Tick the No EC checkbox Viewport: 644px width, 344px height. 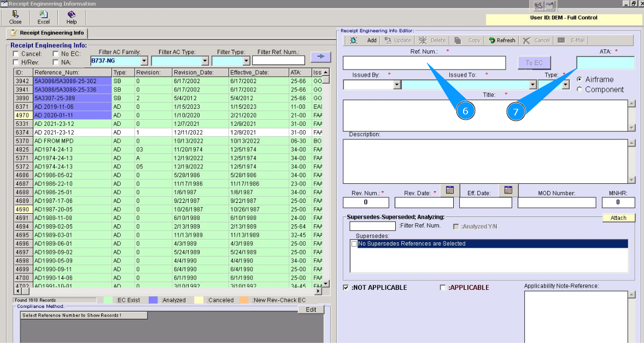pyautogui.click(x=56, y=54)
